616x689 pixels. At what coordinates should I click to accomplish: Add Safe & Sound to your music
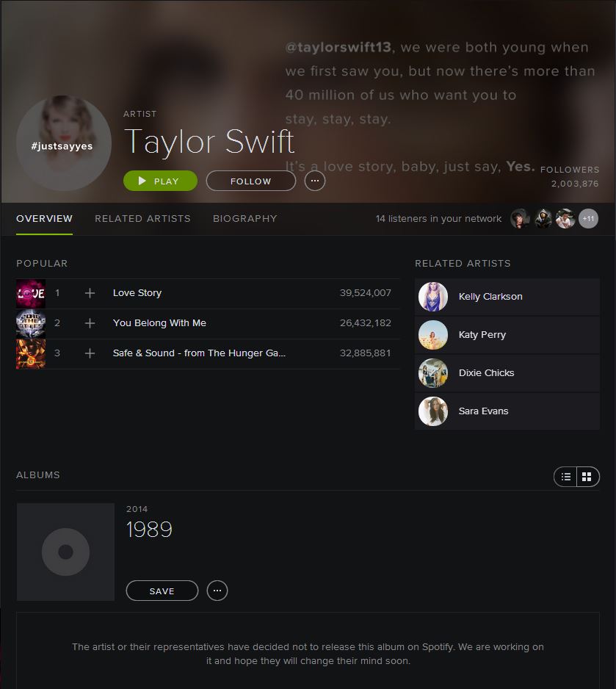[x=90, y=353]
